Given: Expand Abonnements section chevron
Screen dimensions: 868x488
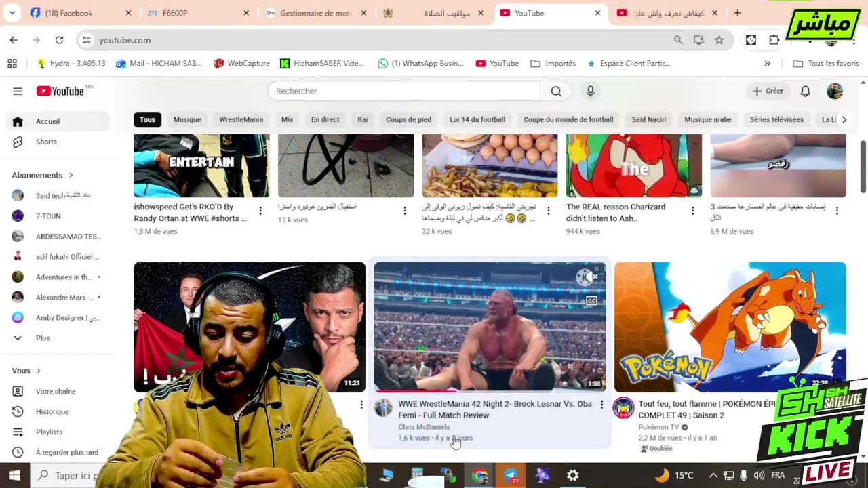Looking at the screenshot, I should pyautogui.click(x=71, y=175).
